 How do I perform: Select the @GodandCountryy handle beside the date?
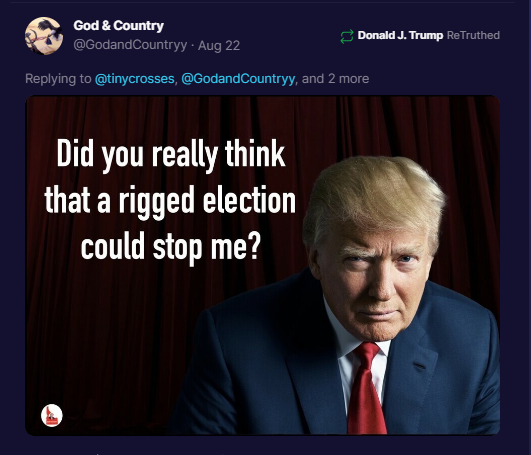pos(130,45)
